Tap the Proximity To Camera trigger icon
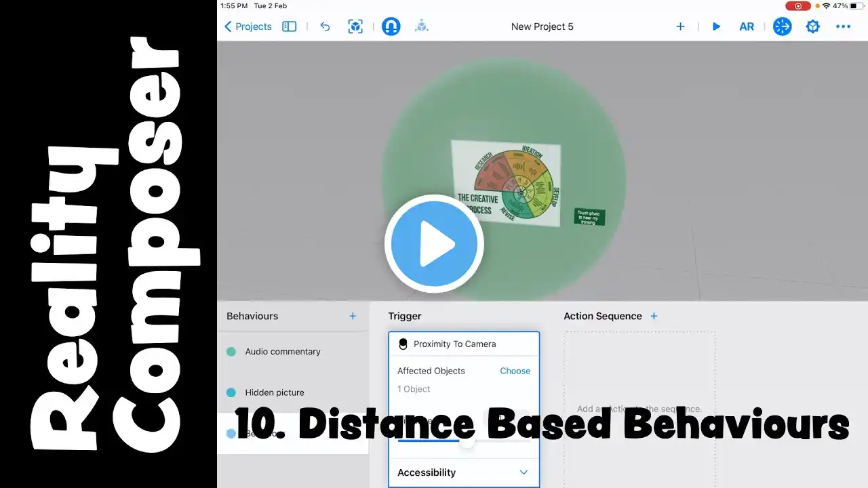 click(403, 344)
